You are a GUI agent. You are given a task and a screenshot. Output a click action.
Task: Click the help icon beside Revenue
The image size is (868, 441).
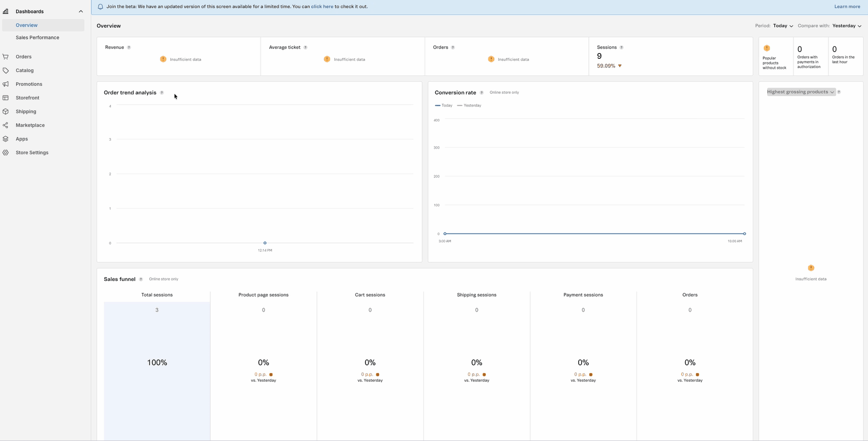[x=129, y=48]
